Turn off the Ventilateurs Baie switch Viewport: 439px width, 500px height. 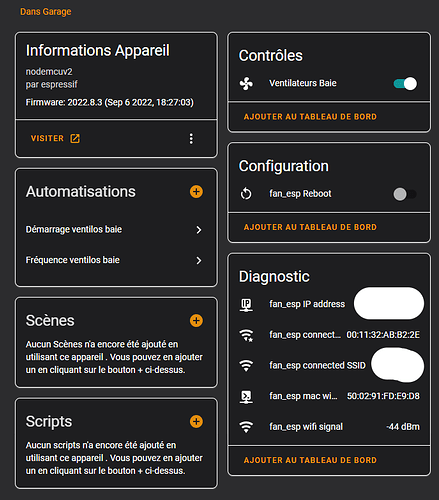(x=405, y=84)
